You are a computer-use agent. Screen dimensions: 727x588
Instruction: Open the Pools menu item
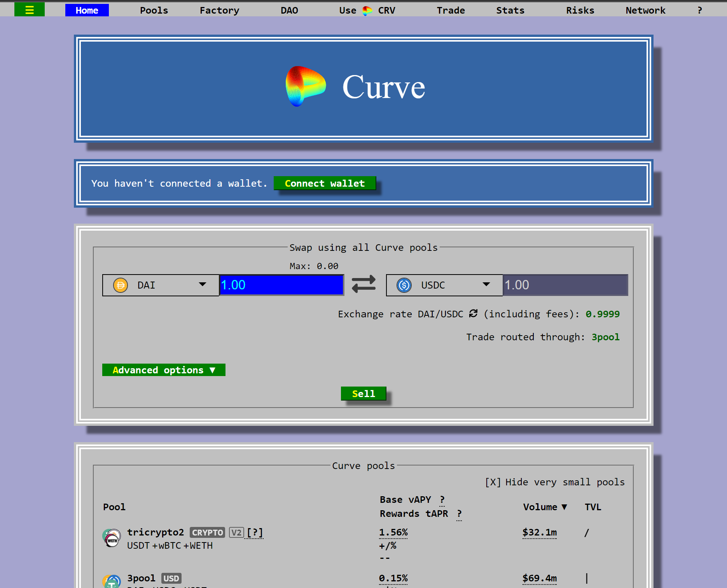(154, 10)
